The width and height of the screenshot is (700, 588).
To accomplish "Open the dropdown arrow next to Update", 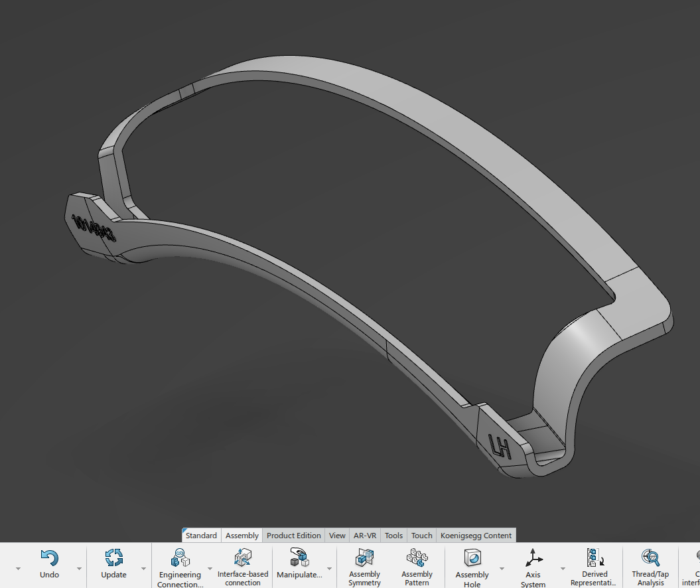I will 143,569.
